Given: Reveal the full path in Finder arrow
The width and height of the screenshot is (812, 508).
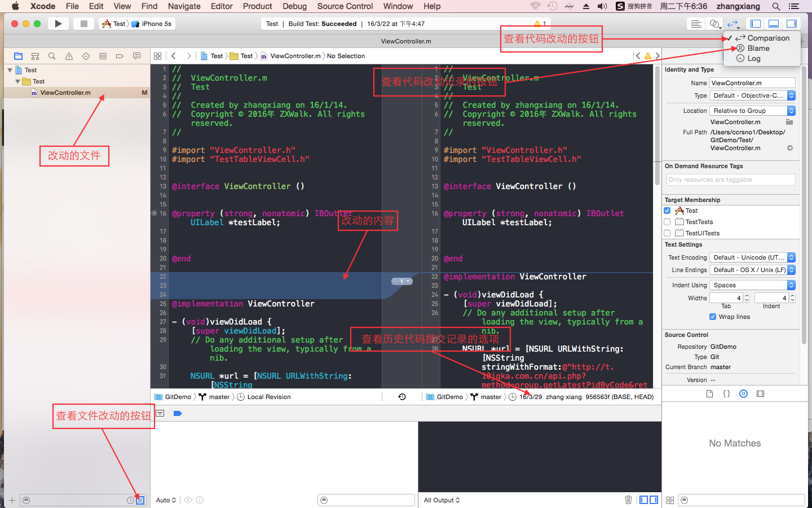Looking at the screenshot, I should [x=790, y=148].
